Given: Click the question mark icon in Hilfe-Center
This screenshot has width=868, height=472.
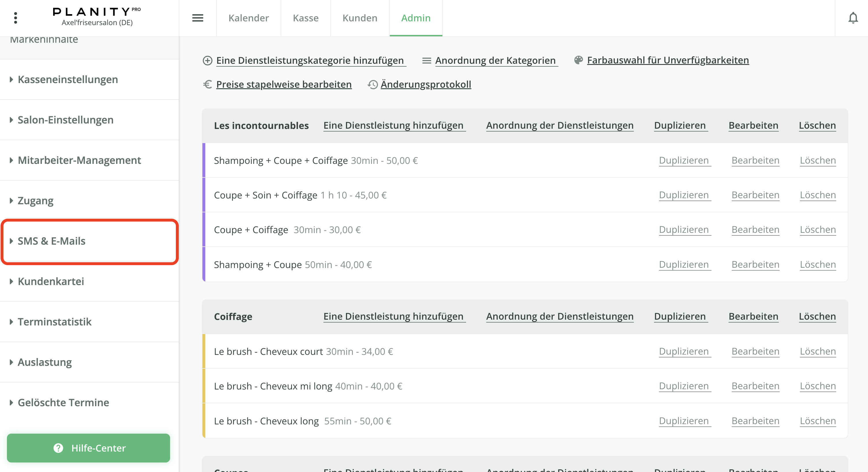Looking at the screenshot, I should click(58, 448).
